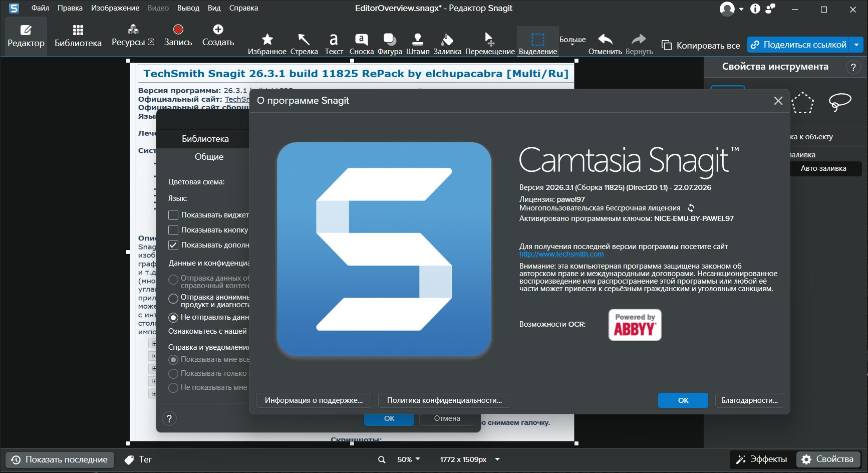Click Показать последние (Show recent)
Viewport: 868px width, 473px height.
pos(60,459)
